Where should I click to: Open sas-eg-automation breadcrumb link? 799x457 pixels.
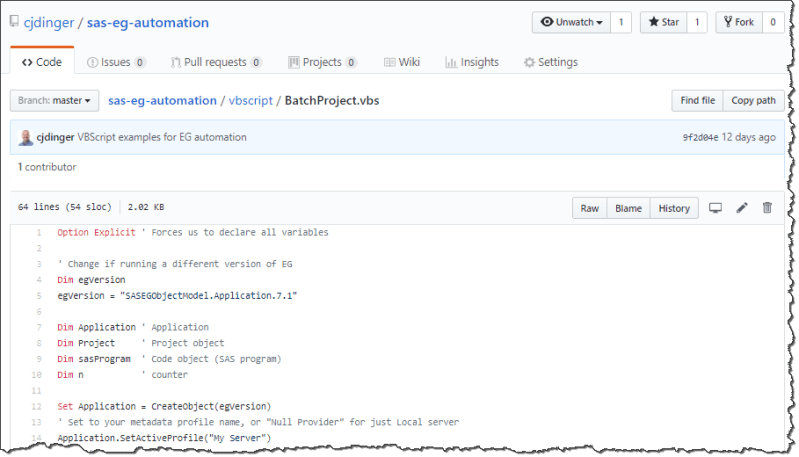coord(162,100)
